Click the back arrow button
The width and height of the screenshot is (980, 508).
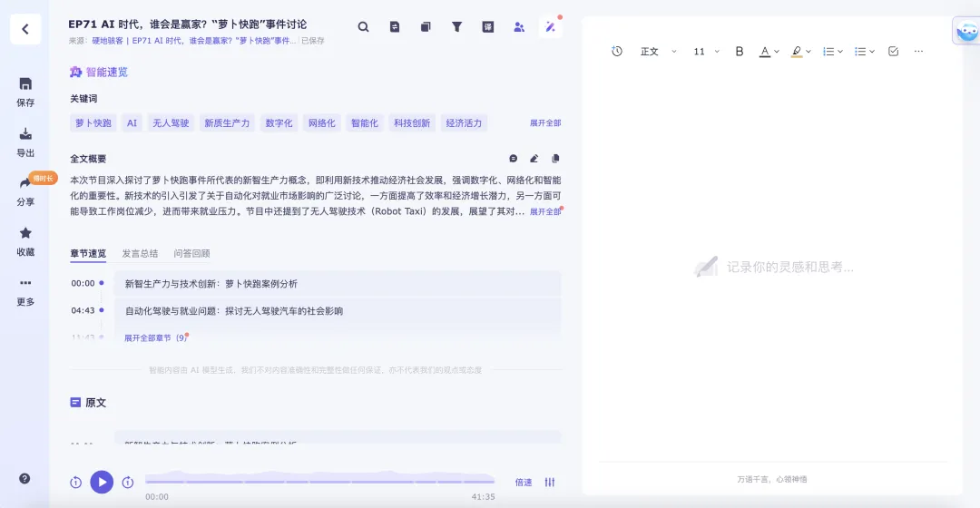coord(25,29)
